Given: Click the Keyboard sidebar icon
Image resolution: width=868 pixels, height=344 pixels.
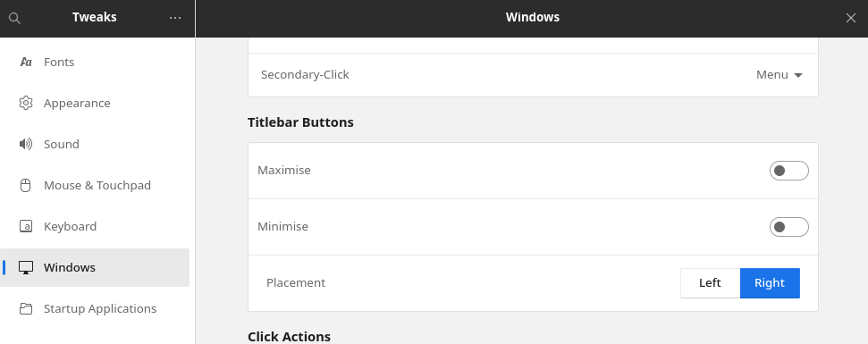Looking at the screenshot, I should (25, 226).
